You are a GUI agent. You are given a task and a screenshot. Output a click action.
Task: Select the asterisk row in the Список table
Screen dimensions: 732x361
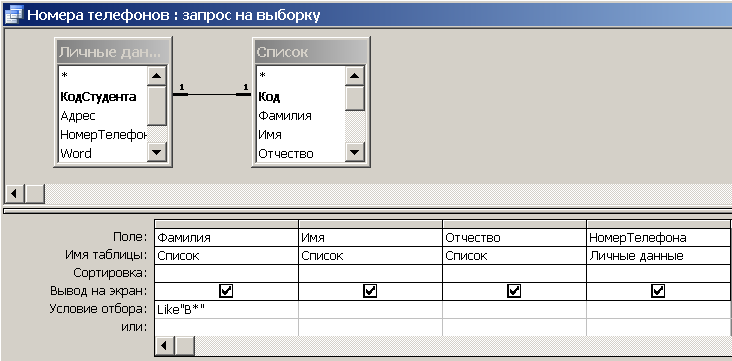click(261, 76)
